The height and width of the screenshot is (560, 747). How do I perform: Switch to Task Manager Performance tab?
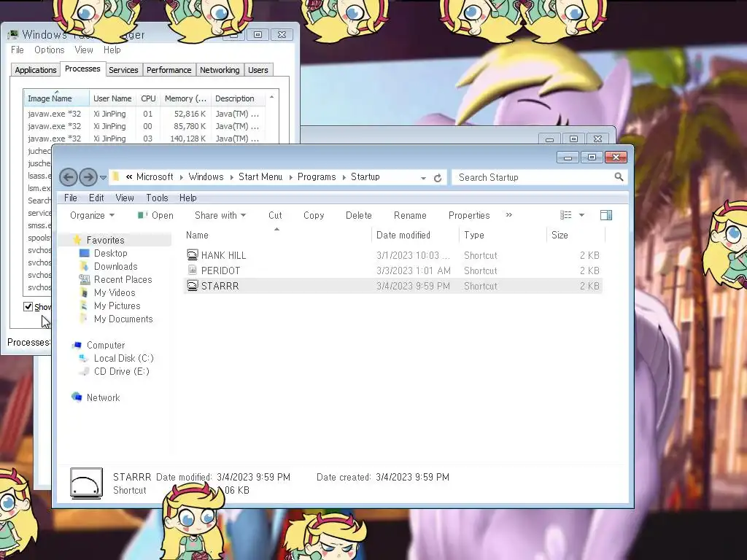pyautogui.click(x=169, y=70)
